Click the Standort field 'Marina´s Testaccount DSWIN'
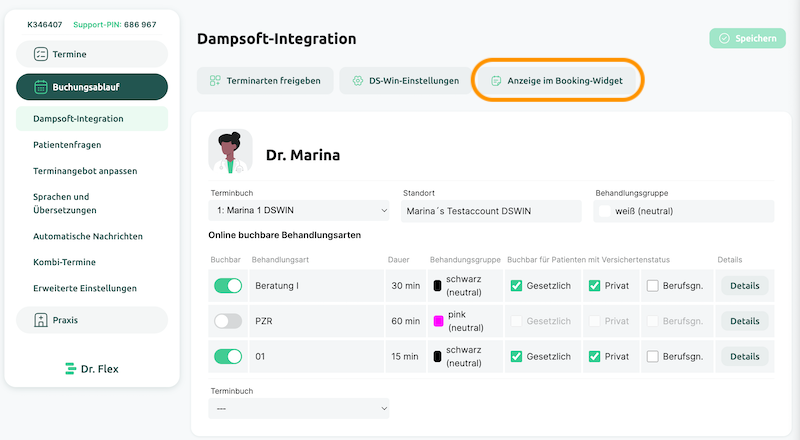 491,211
